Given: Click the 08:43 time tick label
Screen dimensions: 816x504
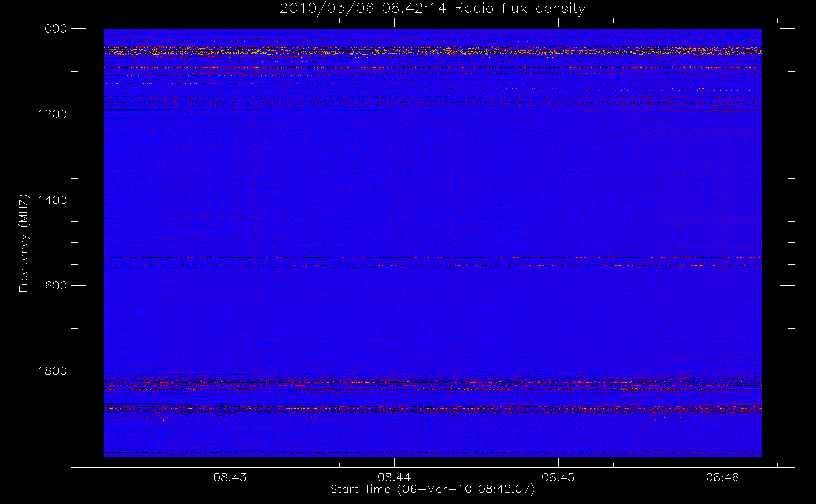Looking at the screenshot, I should (x=230, y=477).
